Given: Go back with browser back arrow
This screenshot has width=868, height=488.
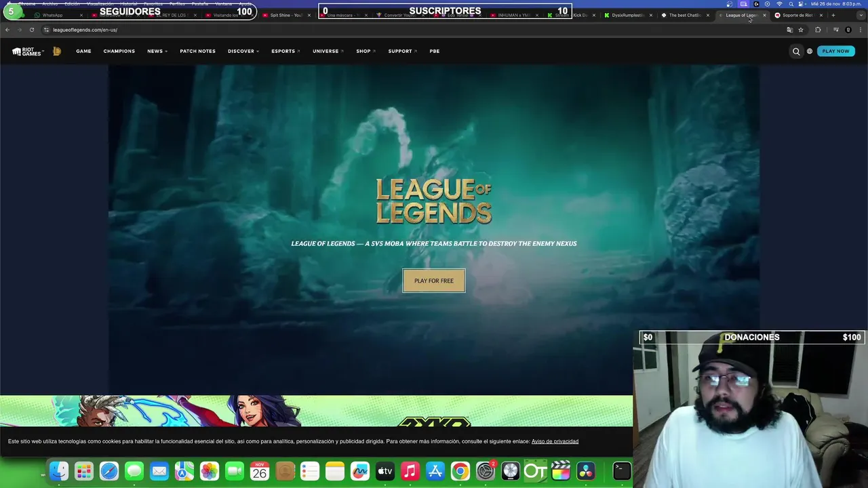Looking at the screenshot, I should tap(7, 30).
